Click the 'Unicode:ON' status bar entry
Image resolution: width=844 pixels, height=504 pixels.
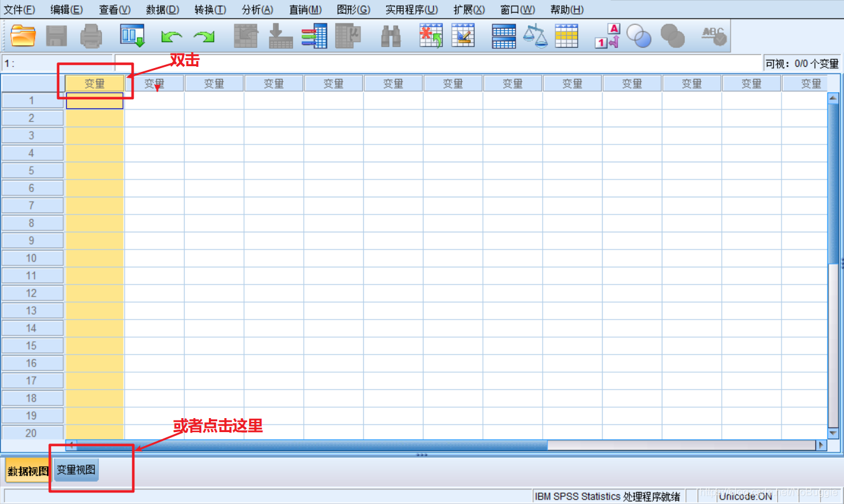coord(745,496)
